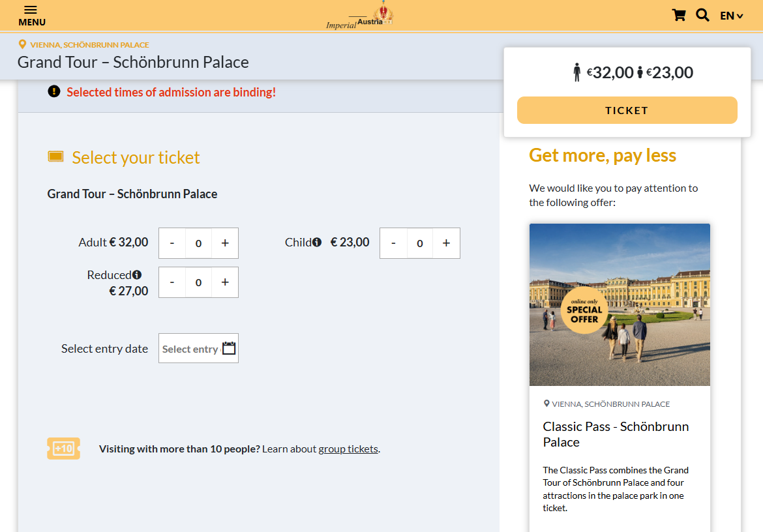The image size is (763, 532).
Task: Increase Child ticket quantity
Action: pyautogui.click(x=446, y=243)
